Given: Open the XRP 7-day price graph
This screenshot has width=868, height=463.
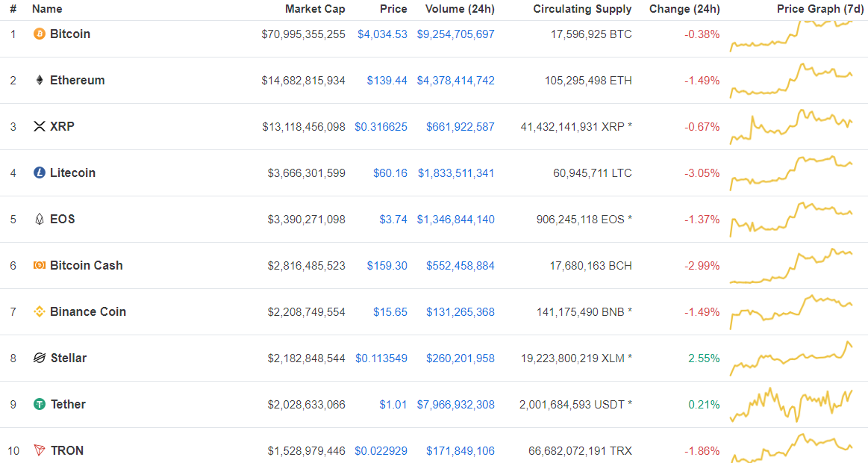Looking at the screenshot, I should click(792, 127).
